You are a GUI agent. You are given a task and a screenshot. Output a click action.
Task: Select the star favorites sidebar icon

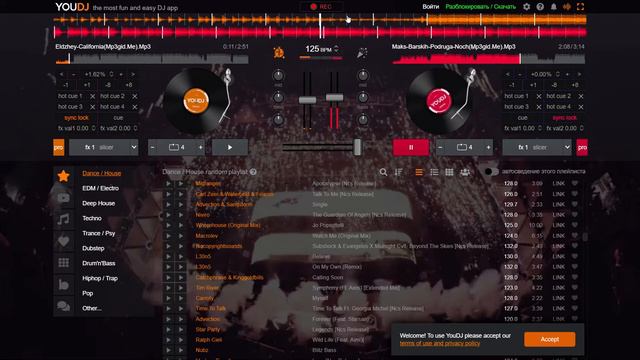(63, 176)
